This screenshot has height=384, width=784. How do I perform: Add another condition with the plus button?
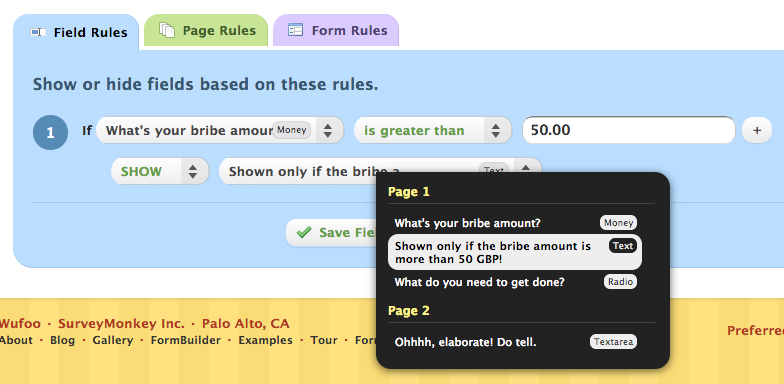click(x=757, y=130)
